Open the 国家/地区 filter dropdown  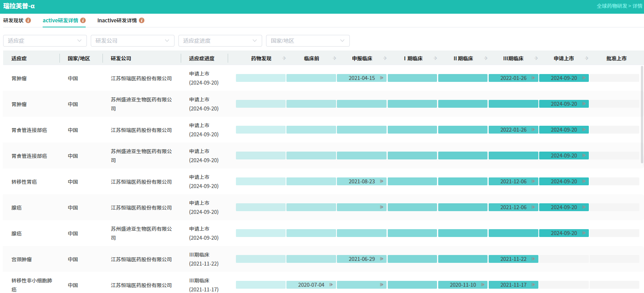(308, 41)
